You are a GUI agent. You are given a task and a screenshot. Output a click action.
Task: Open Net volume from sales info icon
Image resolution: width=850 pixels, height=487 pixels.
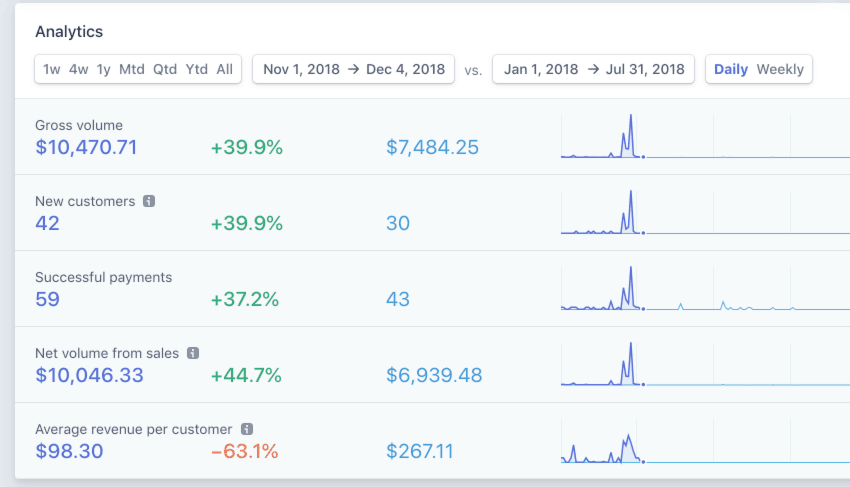coord(193,353)
